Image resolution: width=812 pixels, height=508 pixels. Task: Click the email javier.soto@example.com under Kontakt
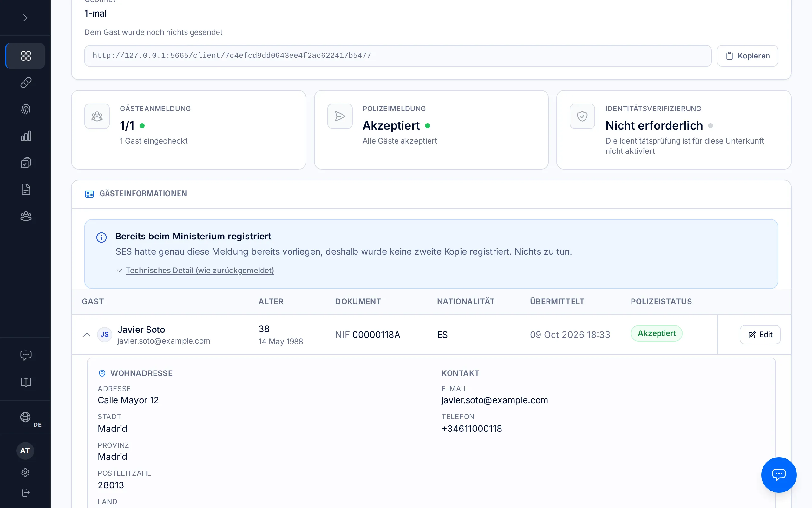(494, 400)
